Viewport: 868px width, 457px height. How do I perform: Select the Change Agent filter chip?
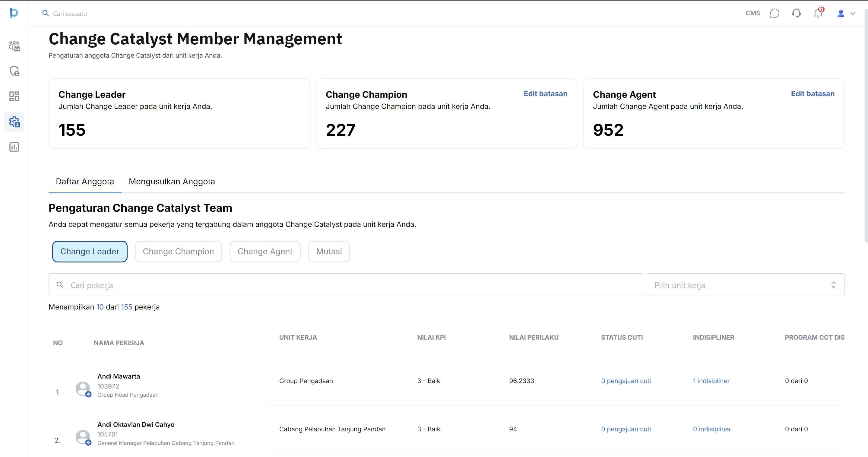[x=265, y=251]
